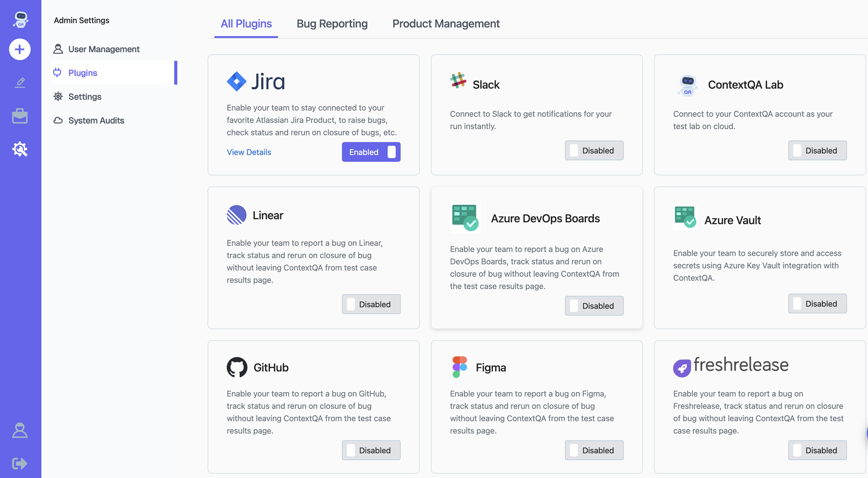Image resolution: width=868 pixels, height=478 pixels.
Task: Switch to the Product Management tab
Action: click(446, 23)
